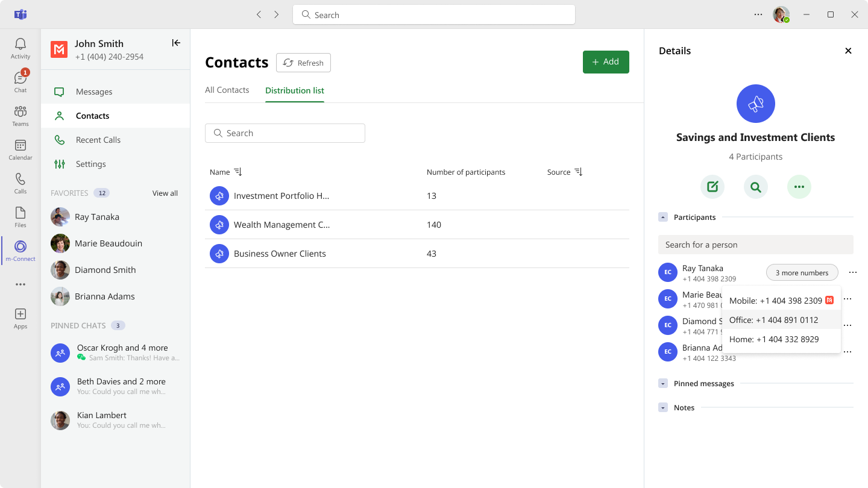Open search in the Details panel
Screen dimensions: 868x488
point(756,187)
